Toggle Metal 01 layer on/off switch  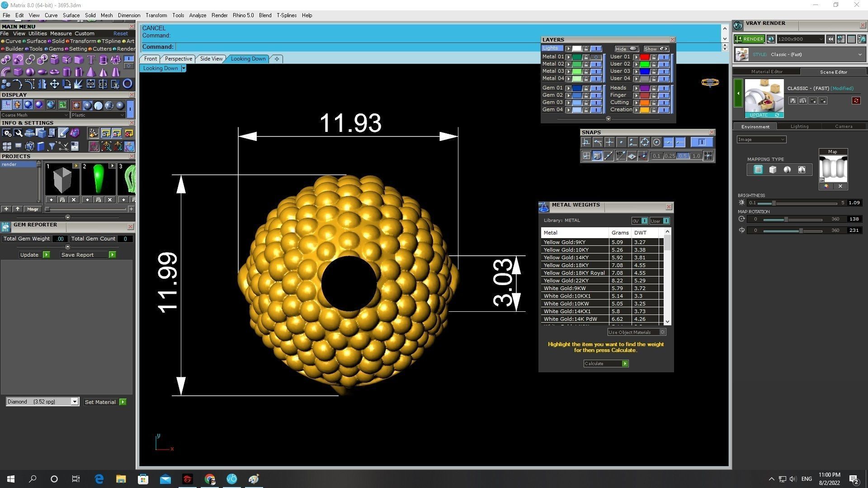click(x=596, y=57)
